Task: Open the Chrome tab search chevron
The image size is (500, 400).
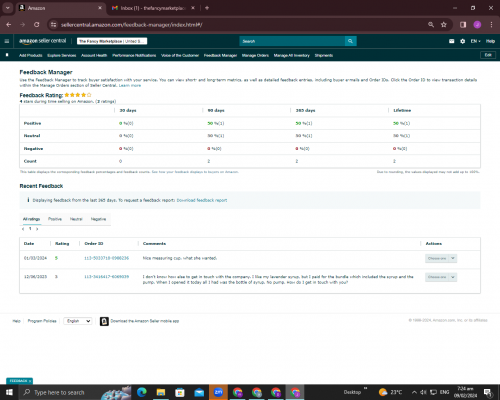Action: click(7, 8)
